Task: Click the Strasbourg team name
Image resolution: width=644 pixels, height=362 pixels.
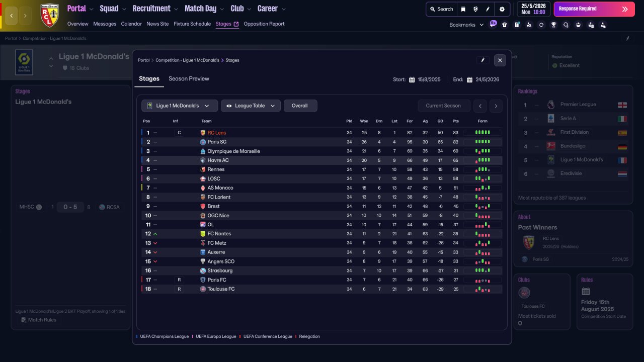Action: point(220,270)
